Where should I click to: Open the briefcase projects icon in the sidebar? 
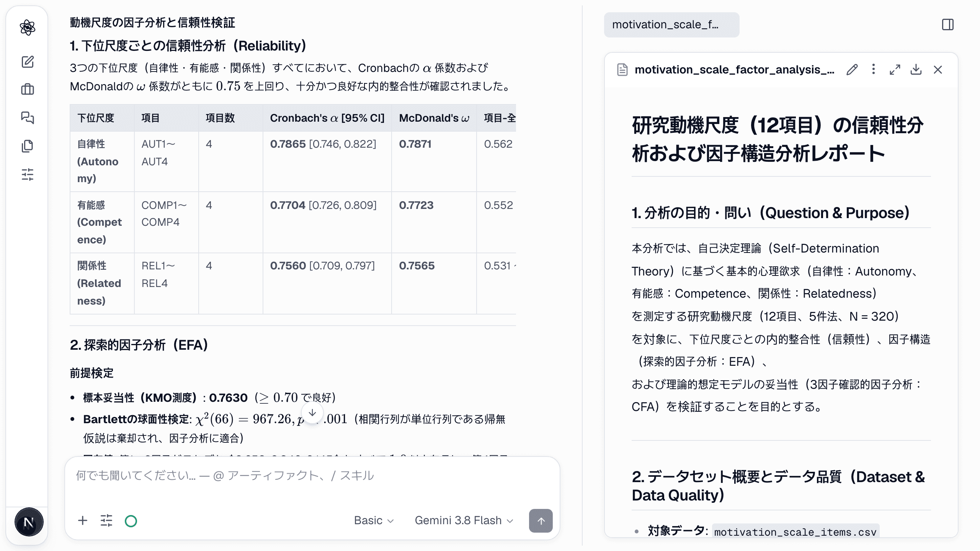(28, 90)
